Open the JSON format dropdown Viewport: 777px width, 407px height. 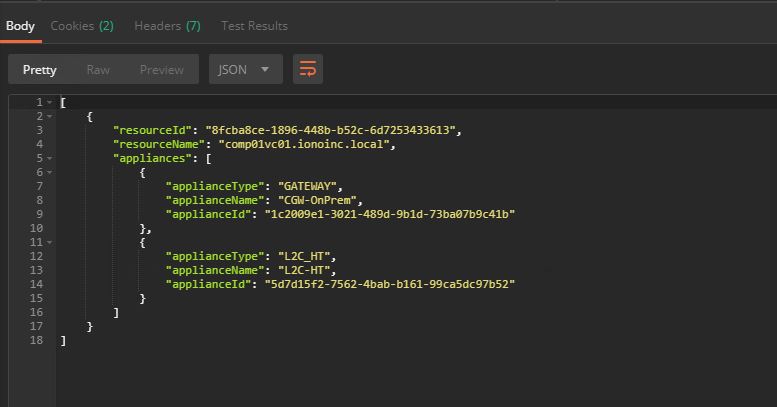(x=245, y=69)
